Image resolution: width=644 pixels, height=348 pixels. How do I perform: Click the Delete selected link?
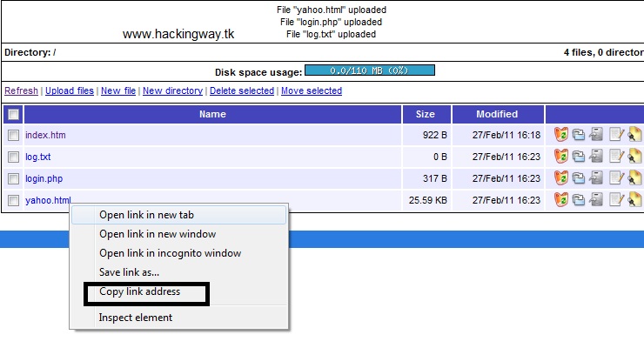point(242,90)
